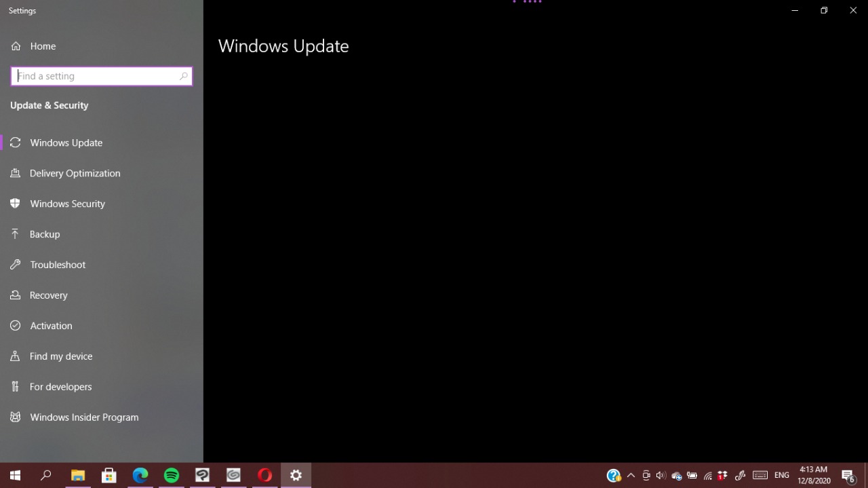The image size is (868, 488).
Task: Click the OneDrive cloud sync tray icon
Action: pos(677,476)
